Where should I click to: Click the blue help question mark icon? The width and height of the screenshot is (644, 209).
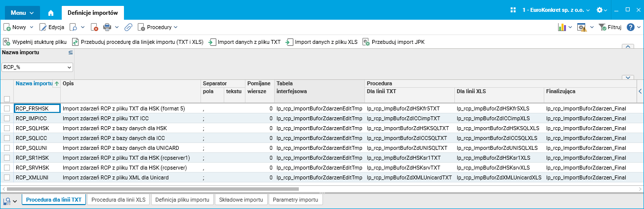click(630, 27)
